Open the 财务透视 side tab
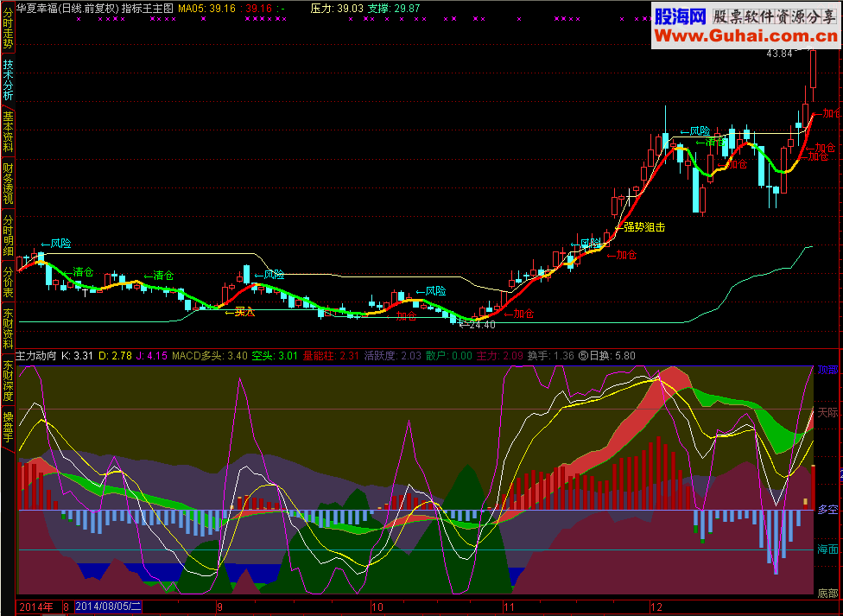Image resolution: width=843 pixels, height=616 pixels. [x=8, y=184]
